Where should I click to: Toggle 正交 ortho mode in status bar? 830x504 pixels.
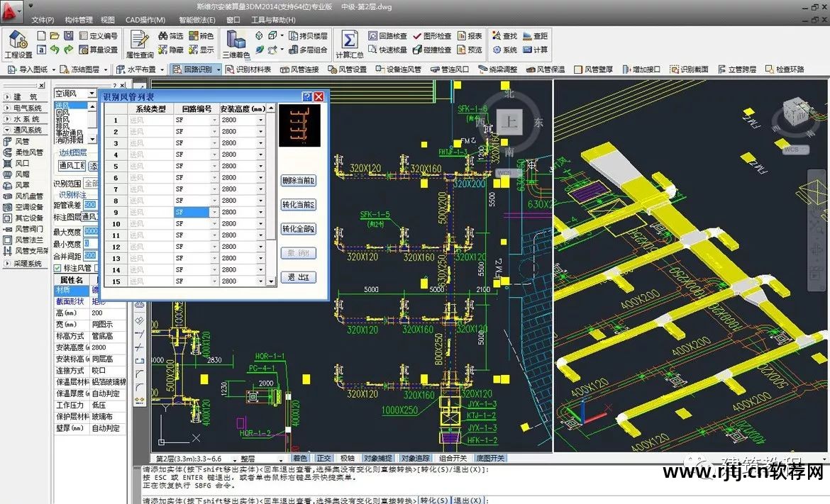click(324, 459)
